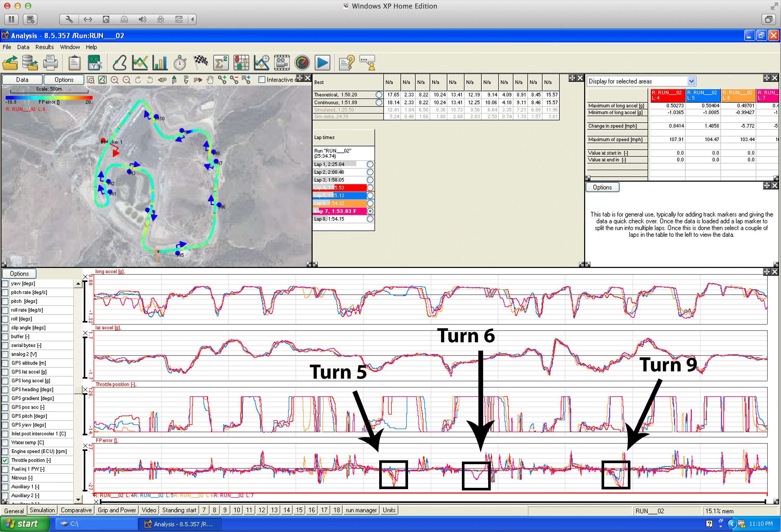Click the checkered flag icon

click(201, 63)
